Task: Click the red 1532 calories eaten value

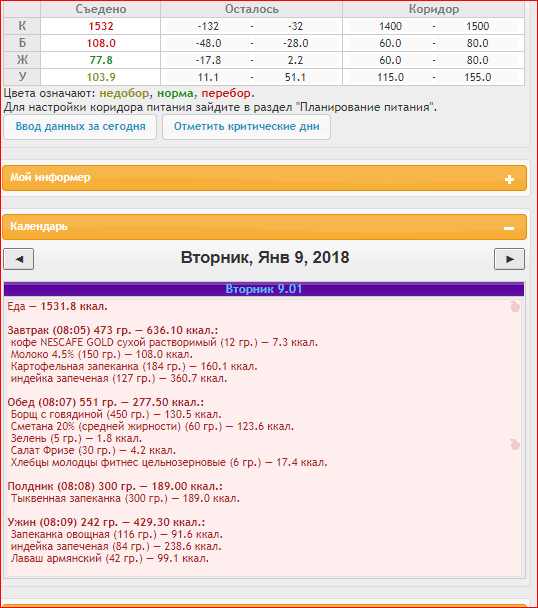Action: coord(101,26)
